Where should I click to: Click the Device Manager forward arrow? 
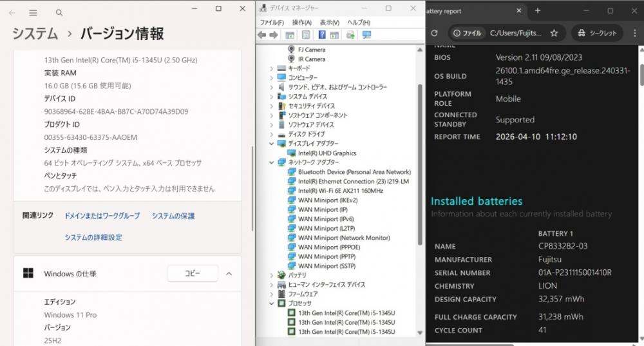pos(274,35)
